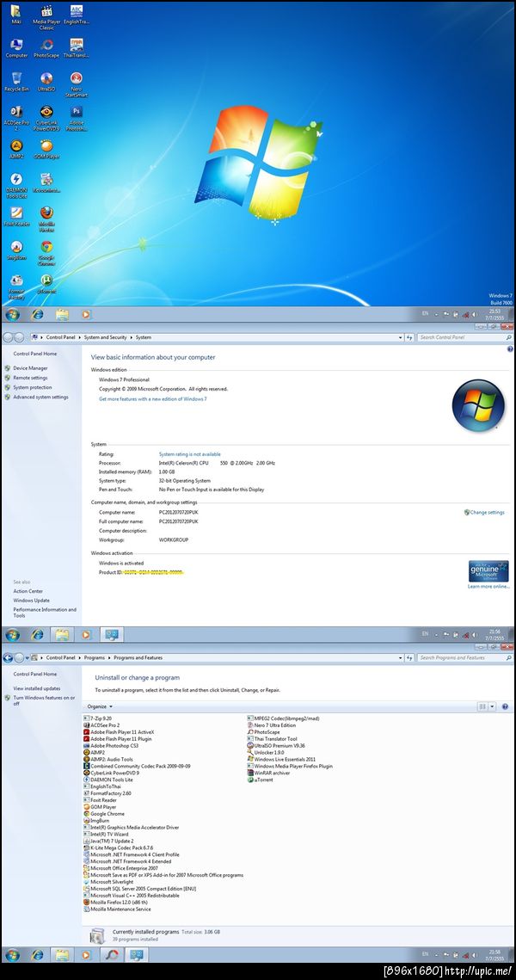Open Computer desktop icon
Viewport: 516px width, 980px height.
pyautogui.click(x=16, y=49)
